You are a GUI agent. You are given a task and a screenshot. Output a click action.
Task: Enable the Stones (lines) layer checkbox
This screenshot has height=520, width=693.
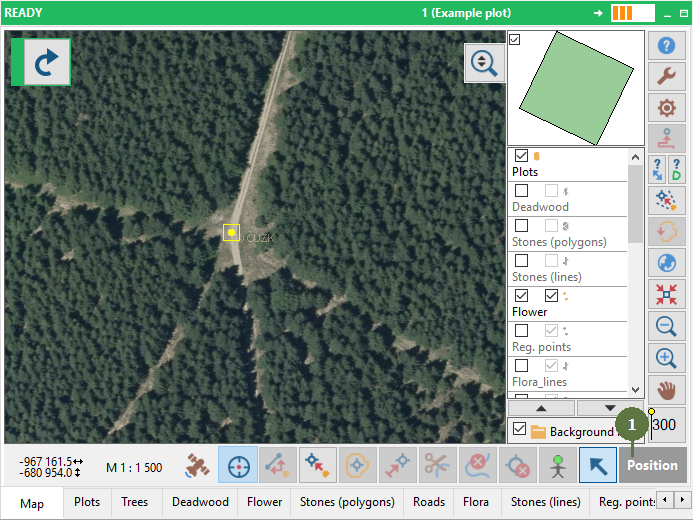tap(522, 260)
